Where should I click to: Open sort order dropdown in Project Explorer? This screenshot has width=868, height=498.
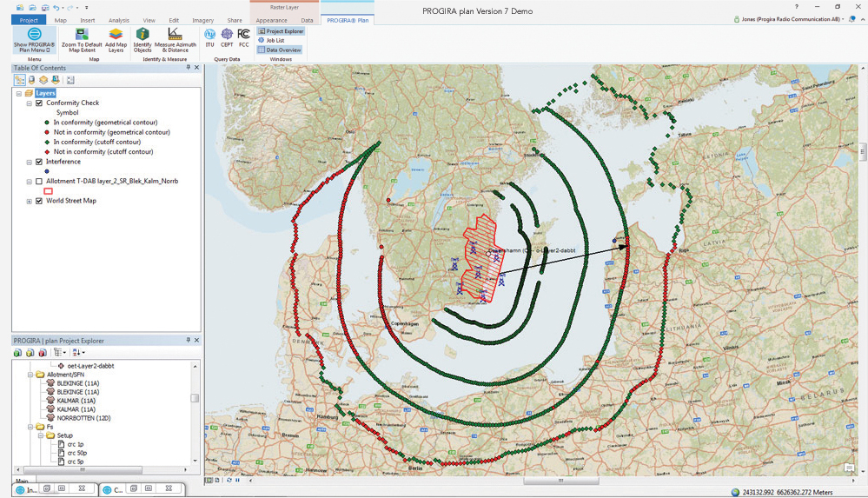(78, 352)
